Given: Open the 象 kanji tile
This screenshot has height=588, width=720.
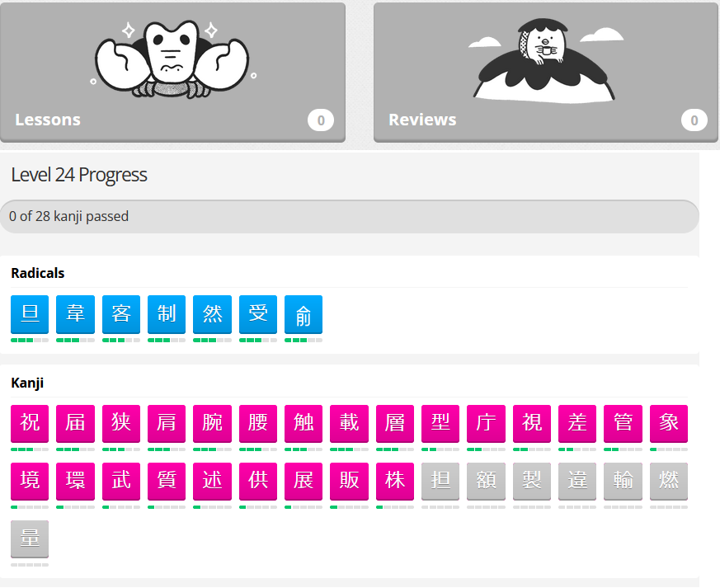Looking at the screenshot, I should click(x=669, y=424).
